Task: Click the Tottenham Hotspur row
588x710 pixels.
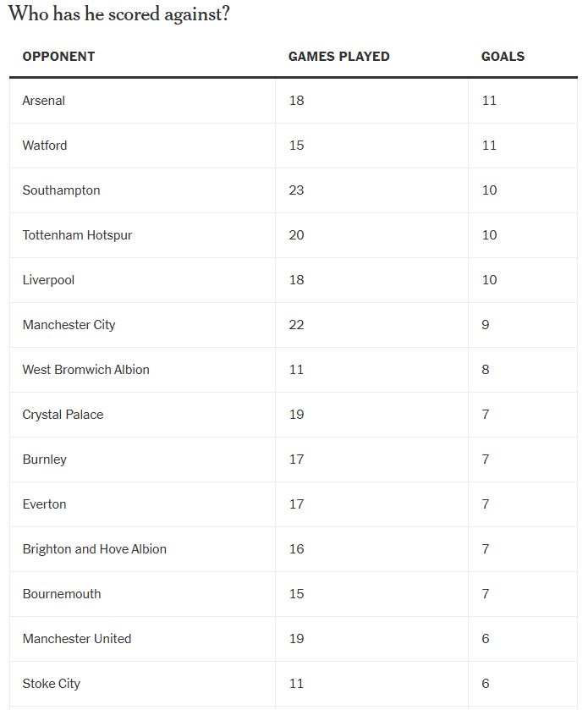Action: pyautogui.click(x=294, y=235)
